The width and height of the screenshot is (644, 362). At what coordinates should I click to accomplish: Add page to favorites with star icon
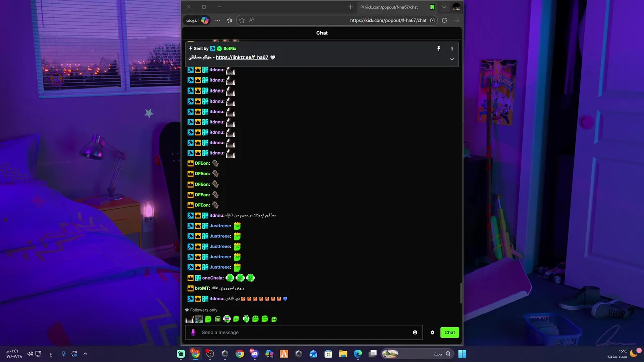(242, 20)
